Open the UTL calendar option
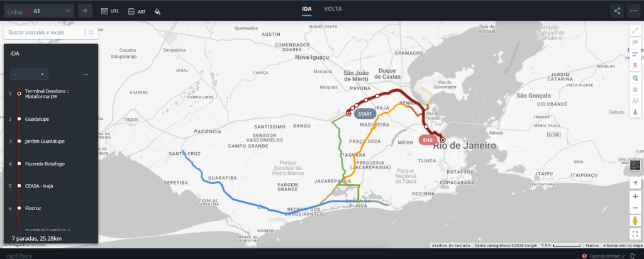Screen dimensions: 644x259 pos(109,11)
